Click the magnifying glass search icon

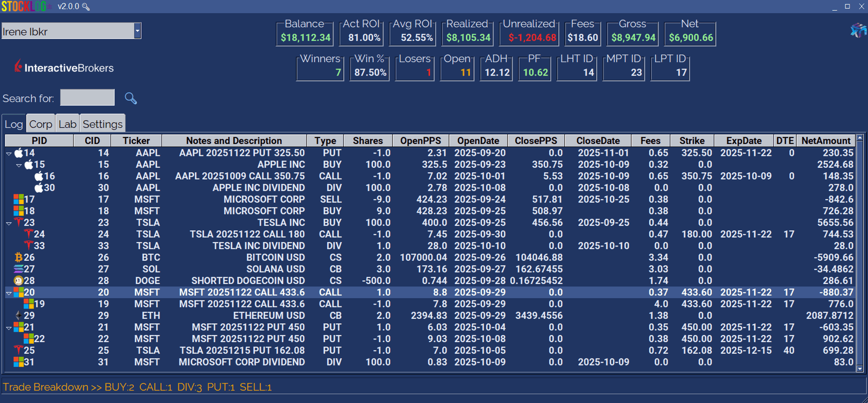pyautogui.click(x=131, y=98)
